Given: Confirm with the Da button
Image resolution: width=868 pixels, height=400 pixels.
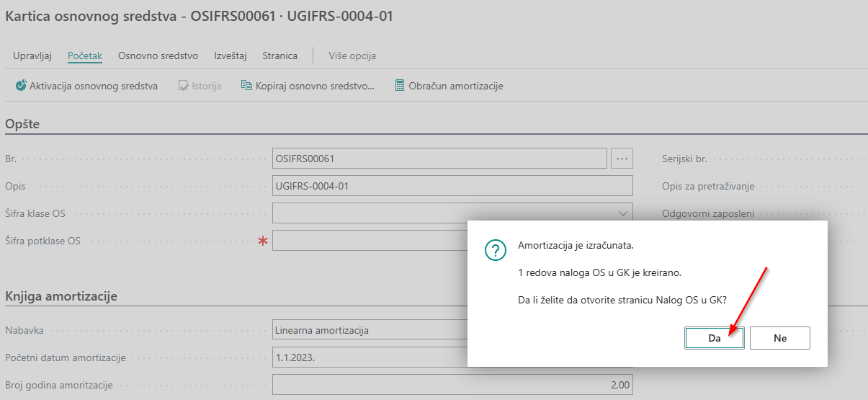Looking at the screenshot, I should tap(715, 338).
